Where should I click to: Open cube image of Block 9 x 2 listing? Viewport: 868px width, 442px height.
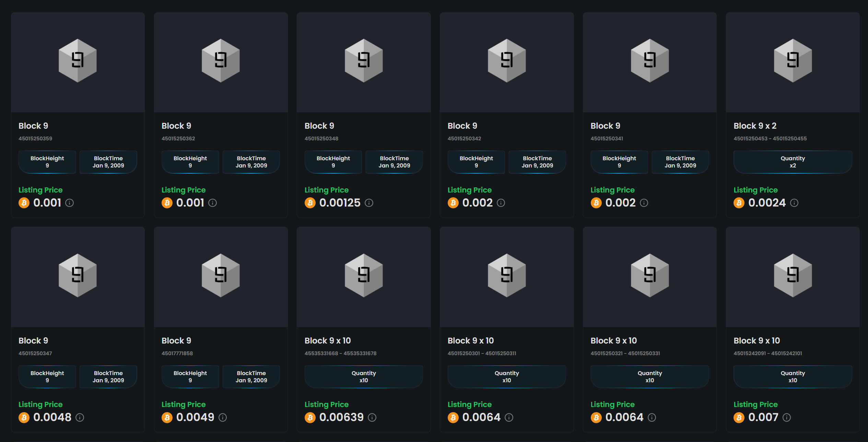click(x=793, y=61)
